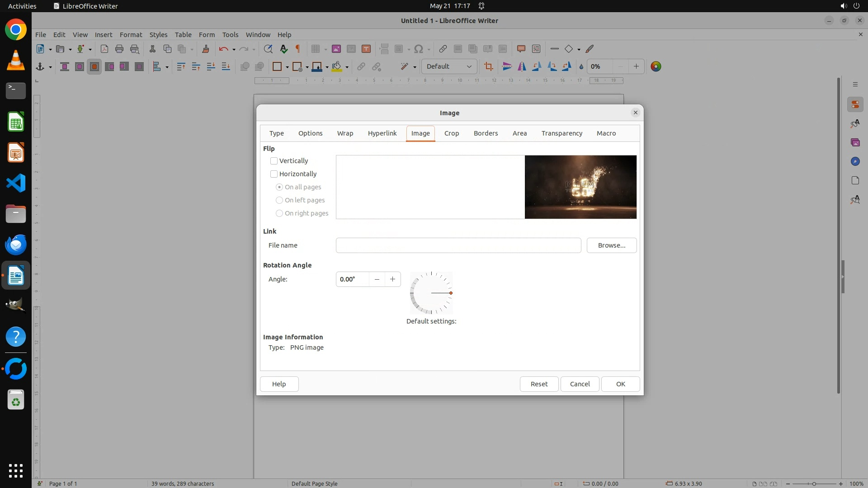The height and width of the screenshot is (488, 868).
Task: Open the Gallery panel in sidebar
Action: pos(855,142)
